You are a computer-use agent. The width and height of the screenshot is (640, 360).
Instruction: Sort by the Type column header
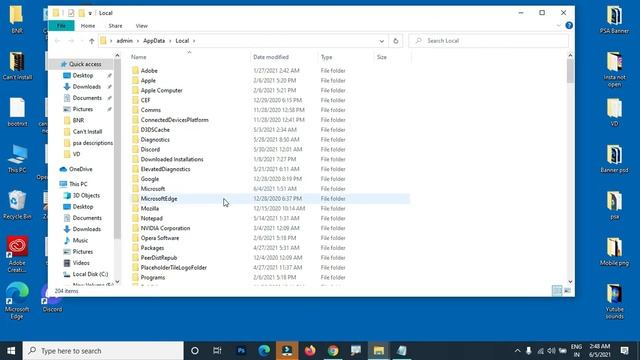click(327, 57)
